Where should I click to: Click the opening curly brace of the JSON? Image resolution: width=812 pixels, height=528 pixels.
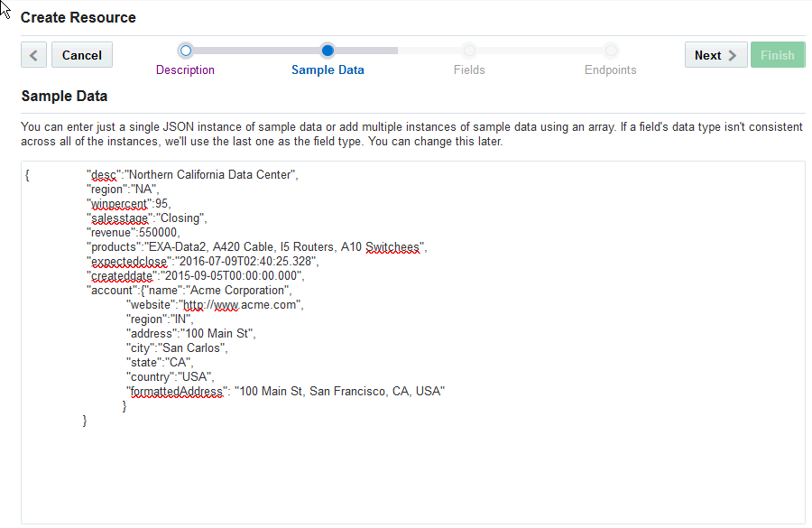(28, 175)
